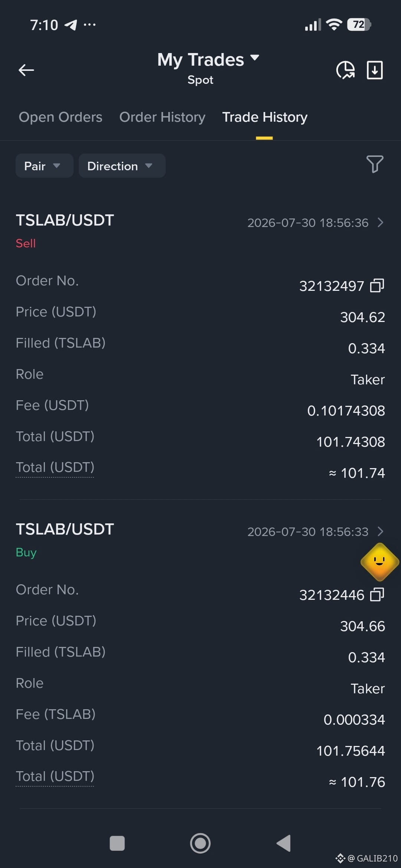Image resolution: width=401 pixels, height=868 pixels.
Task: Switch to the Order History tab
Action: (x=162, y=117)
